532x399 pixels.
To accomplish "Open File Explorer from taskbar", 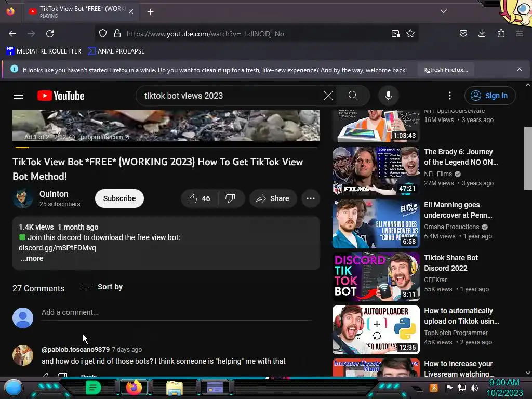I will (x=175, y=388).
